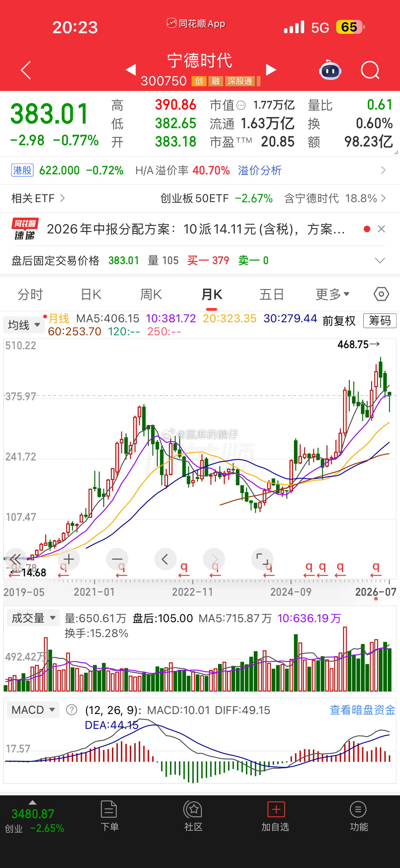Open 筹码 chip distribution button

pyautogui.click(x=380, y=320)
